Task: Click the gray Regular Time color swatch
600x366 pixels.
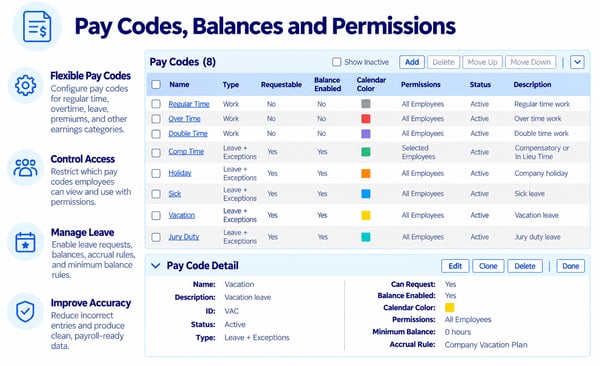Action: [366, 104]
